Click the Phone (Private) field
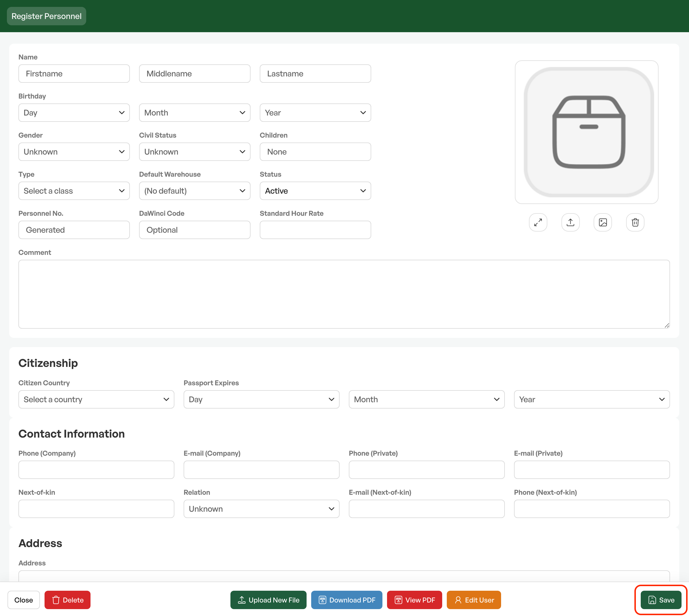Image resolution: width=689 pixels, height=616 pixels. (x=427, y=470)
